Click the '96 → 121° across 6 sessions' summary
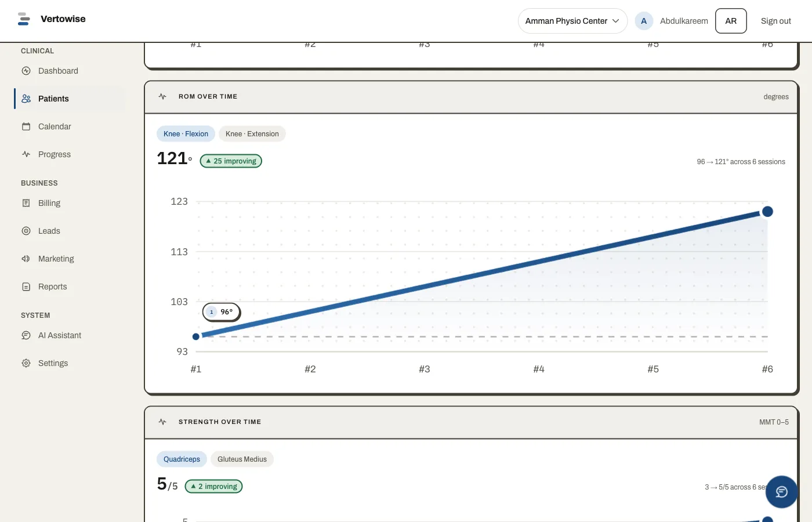Viewport: 812px width, 522px height. (x=741, y=162)
